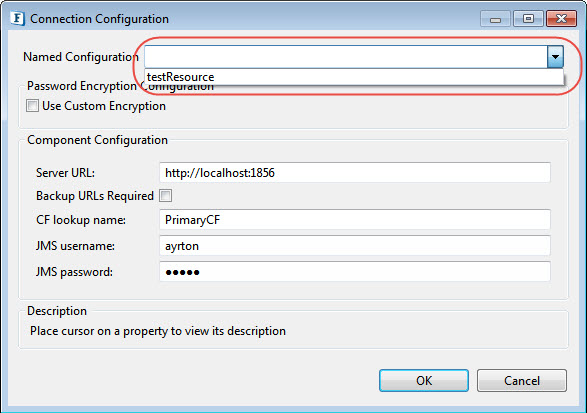Click the Connection Configuration title text

(99, 19)
